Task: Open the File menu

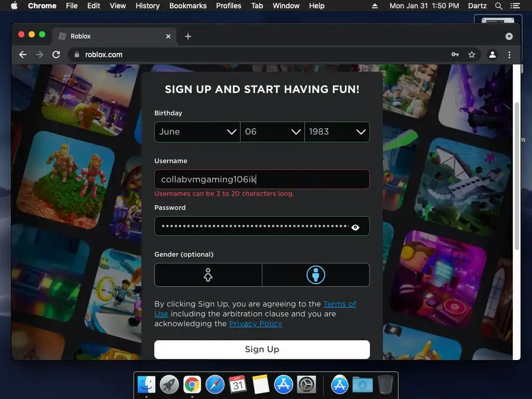Action: 72,6
